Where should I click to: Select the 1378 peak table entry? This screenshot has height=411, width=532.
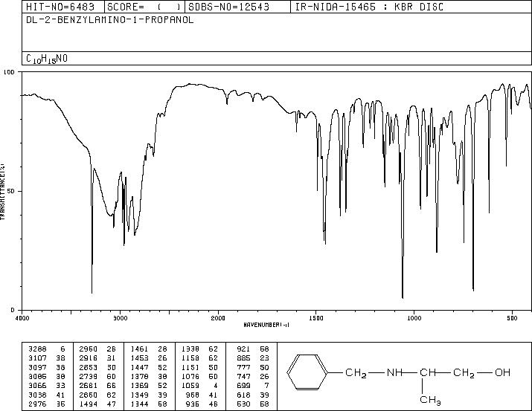(x=149, y=376)
